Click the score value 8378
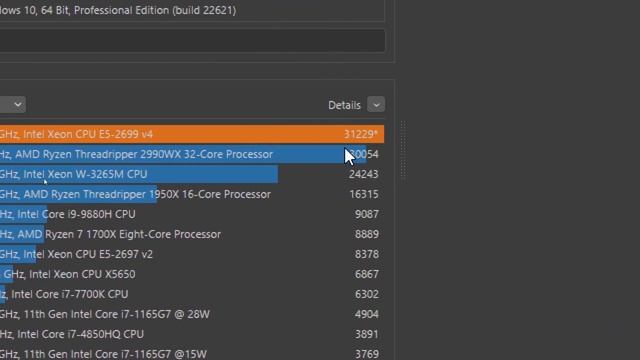Image resolution: width=640 pixels, height=360 pixels. tap(367, 254)
